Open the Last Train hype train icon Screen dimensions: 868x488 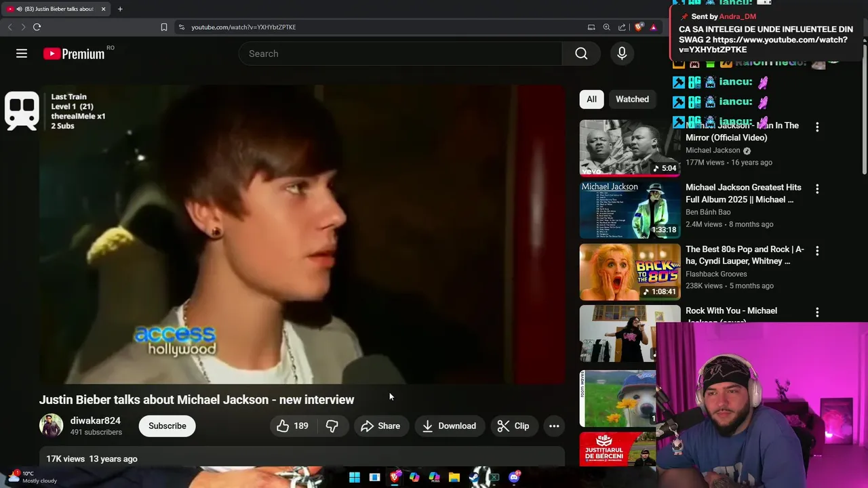click(22, 110)
